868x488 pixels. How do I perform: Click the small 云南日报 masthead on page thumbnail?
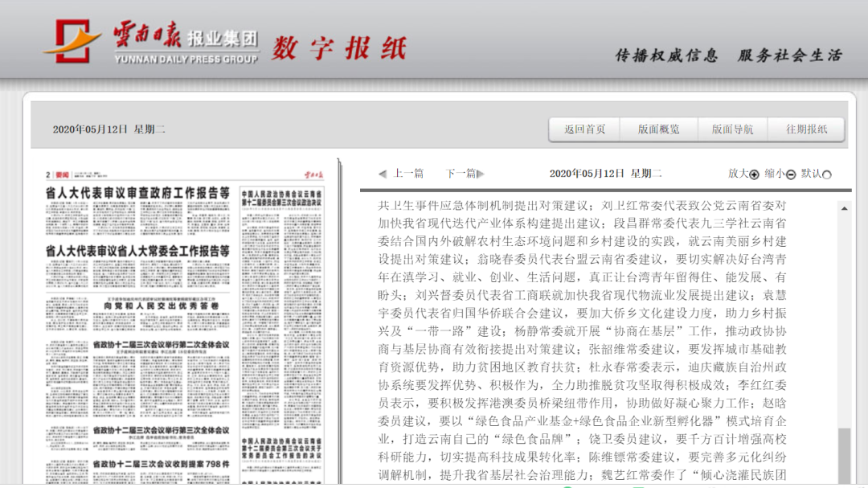click(x=313, y=175)
